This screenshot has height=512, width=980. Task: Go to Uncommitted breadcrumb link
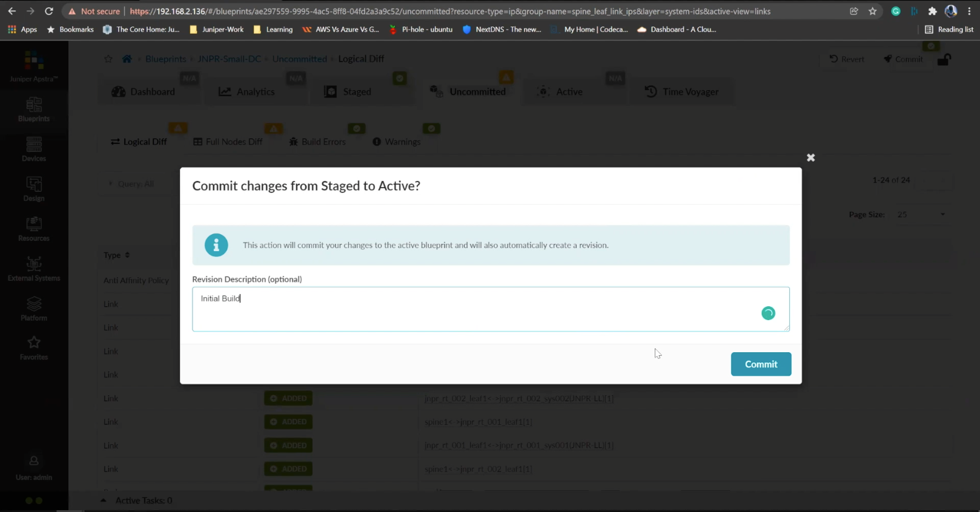(299, 59)
